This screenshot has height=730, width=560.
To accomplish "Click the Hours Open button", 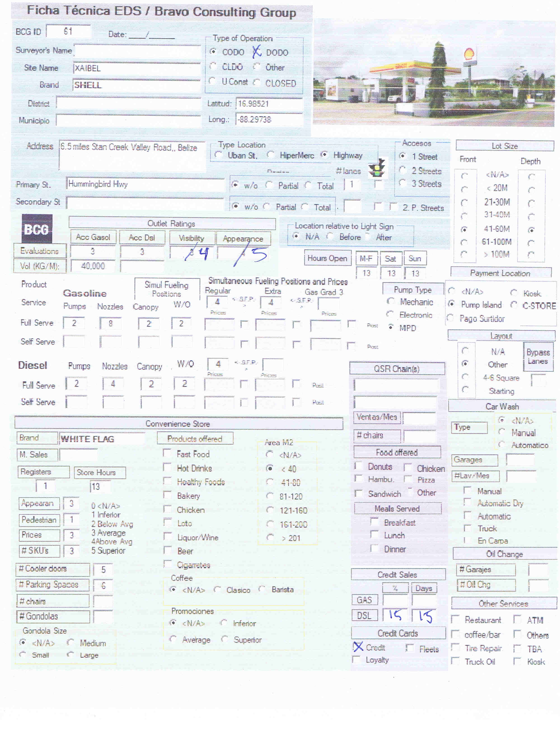I will click(x=327, y=258).
